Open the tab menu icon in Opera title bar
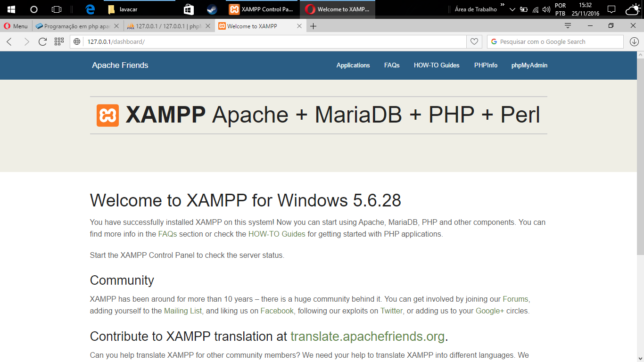 568,25
